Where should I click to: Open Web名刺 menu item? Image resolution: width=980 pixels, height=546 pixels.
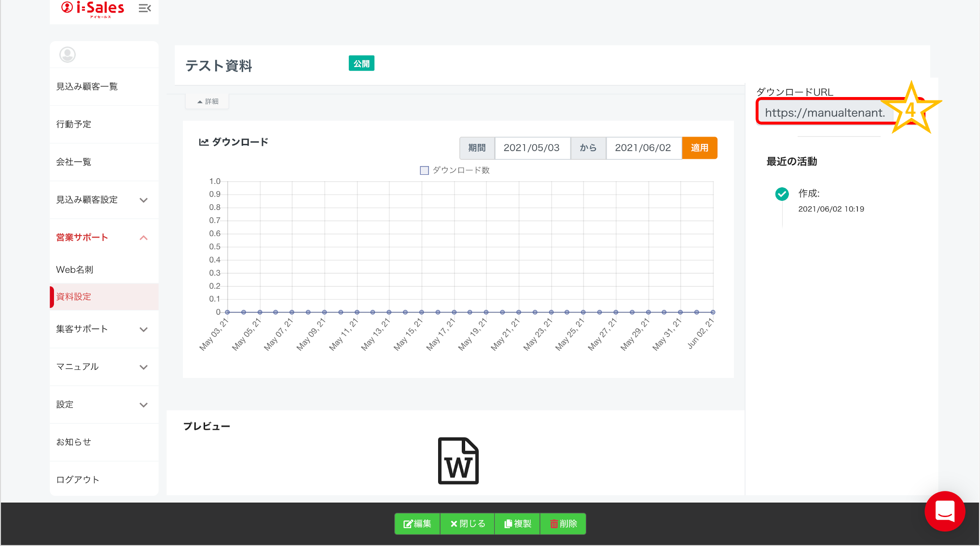75,270
